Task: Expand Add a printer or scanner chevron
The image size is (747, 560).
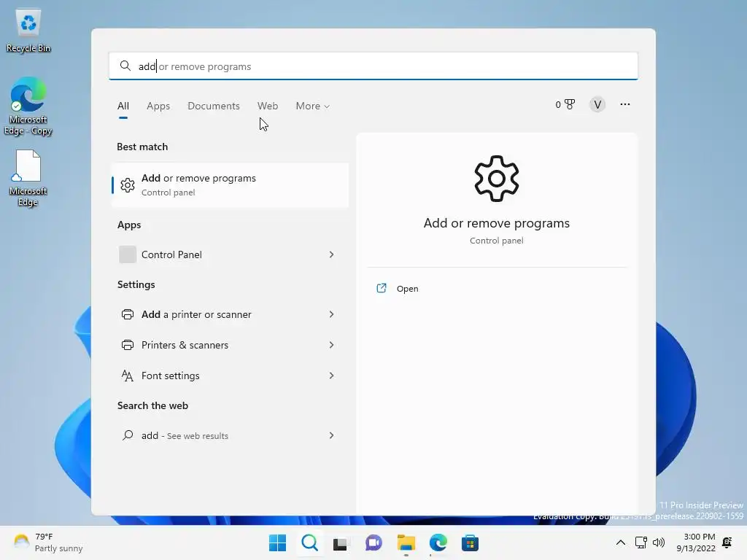Action: (x=331, y=314)
